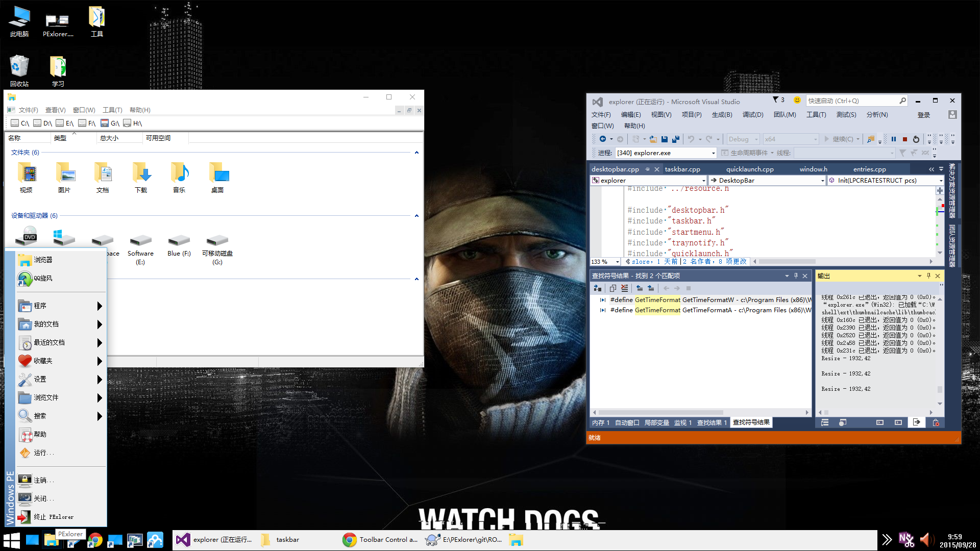Click the code editor horizontal scrollbar
The image size is (980, 551).
787,262
